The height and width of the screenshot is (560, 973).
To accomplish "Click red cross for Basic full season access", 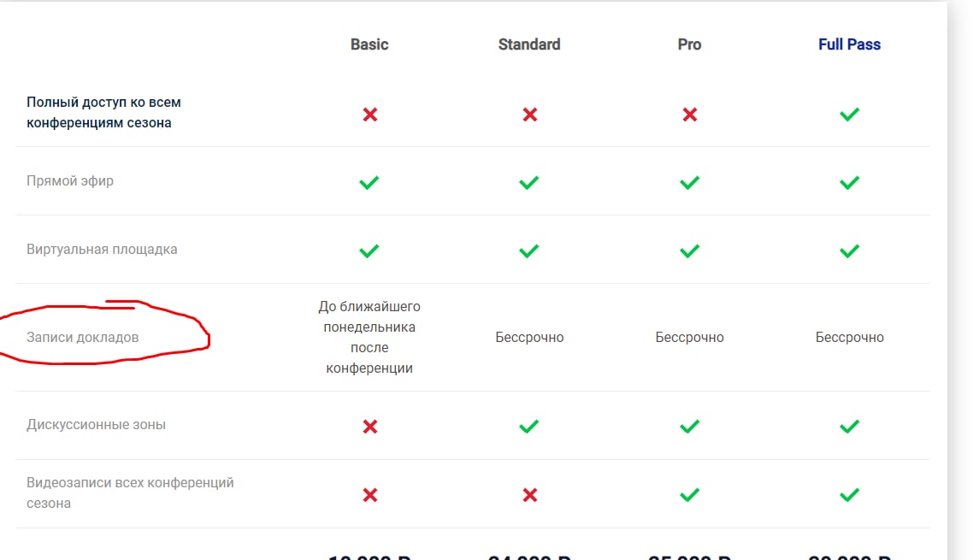I will coord(370,115).
